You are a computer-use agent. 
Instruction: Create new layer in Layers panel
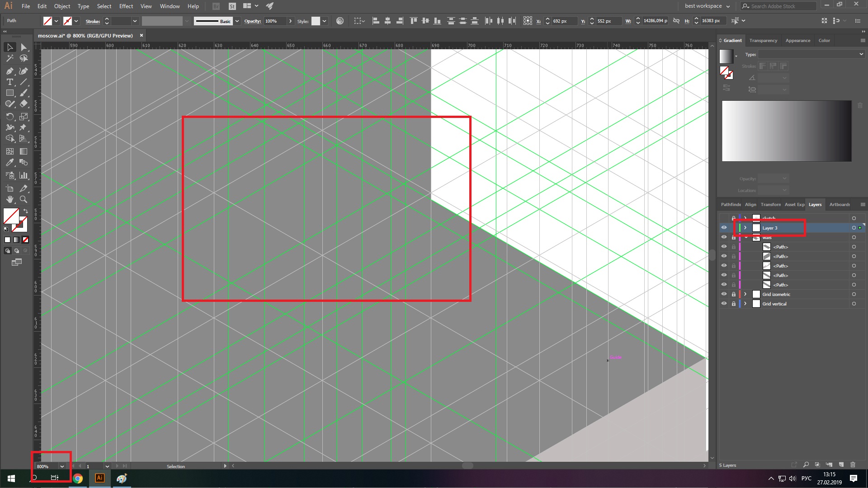[x=841, y=465]
